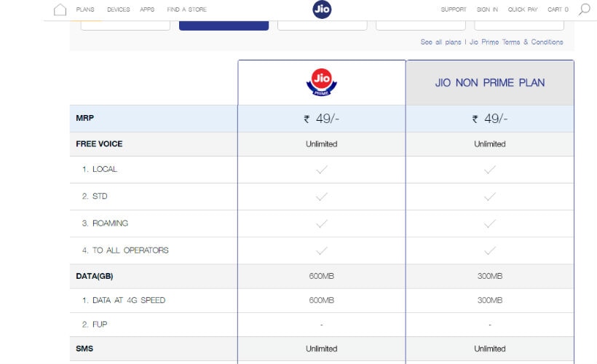Click the MRP row label

[x=85, y=118]
